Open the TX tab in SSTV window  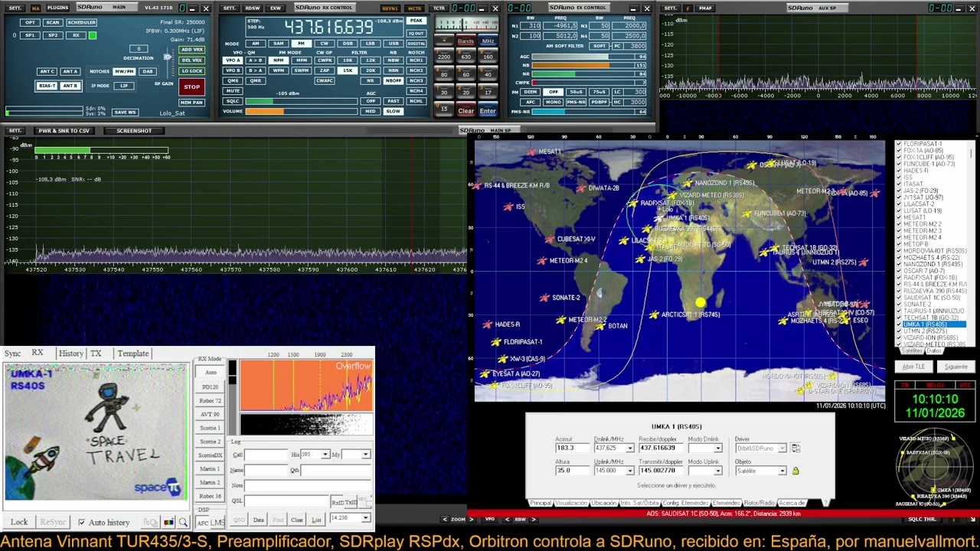click(96, 354)
